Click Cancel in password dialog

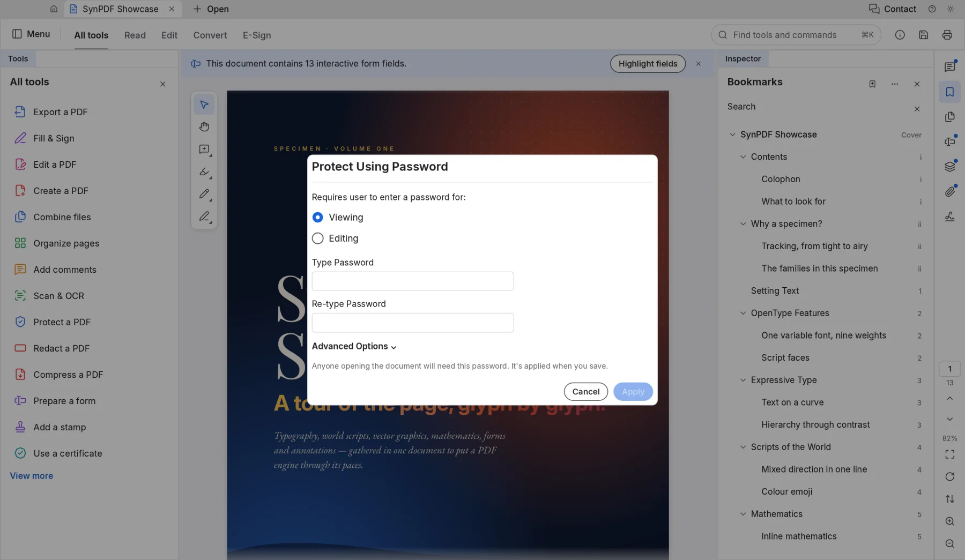pyautogui.click(x=585, y=392)
